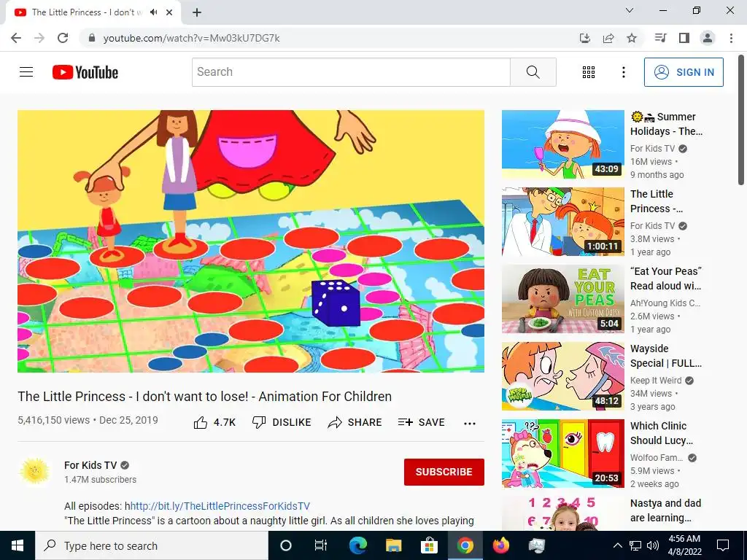Open Chrome media controls icon

660,38
